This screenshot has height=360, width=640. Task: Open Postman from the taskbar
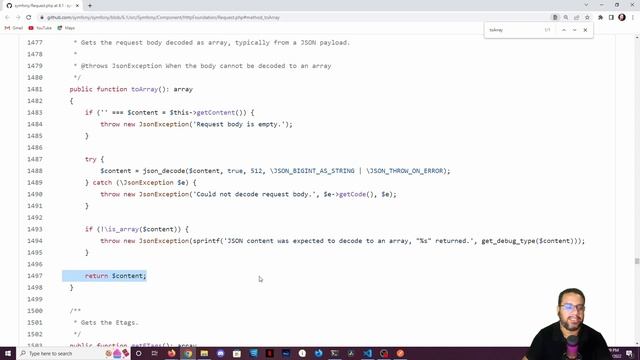point(400,353)
